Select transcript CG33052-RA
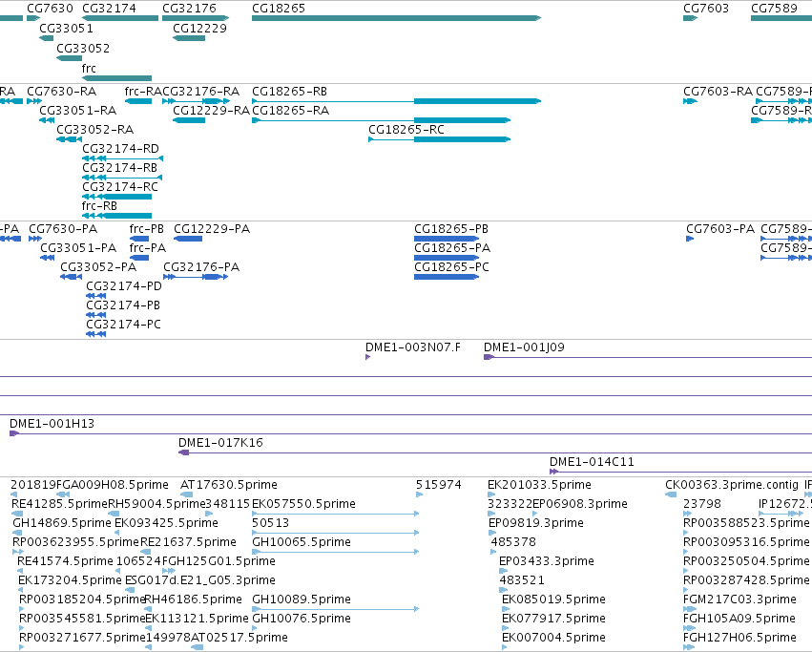The width and height of the screenshot is (812, 652). click(x=69, y=139)
